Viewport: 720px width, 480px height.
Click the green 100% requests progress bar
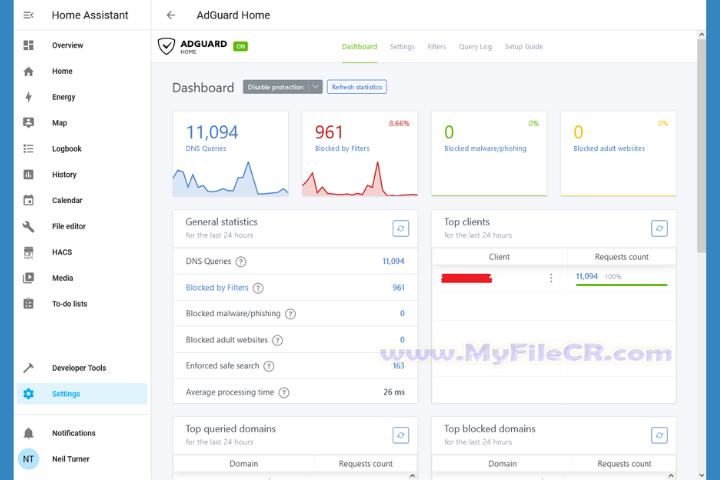[x=621, y=285]
